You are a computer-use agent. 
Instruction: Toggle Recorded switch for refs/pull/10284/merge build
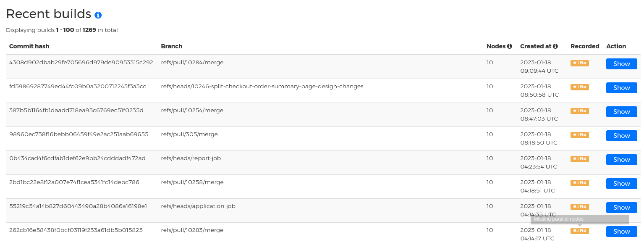[579, 63]
